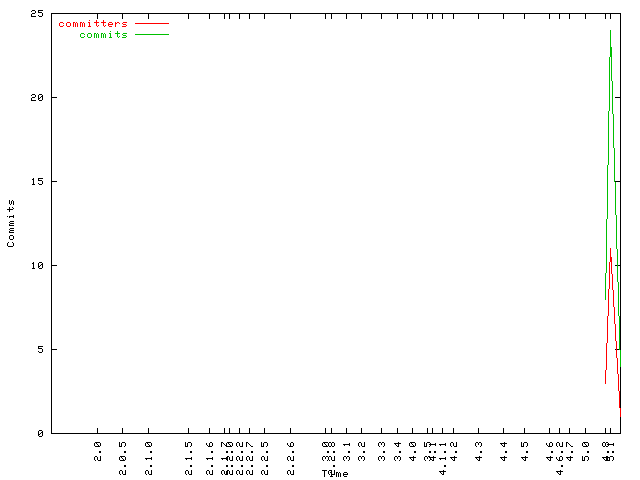Click the y-axis tick label 5
Screen dimensions: 640x480
point(39,350)
